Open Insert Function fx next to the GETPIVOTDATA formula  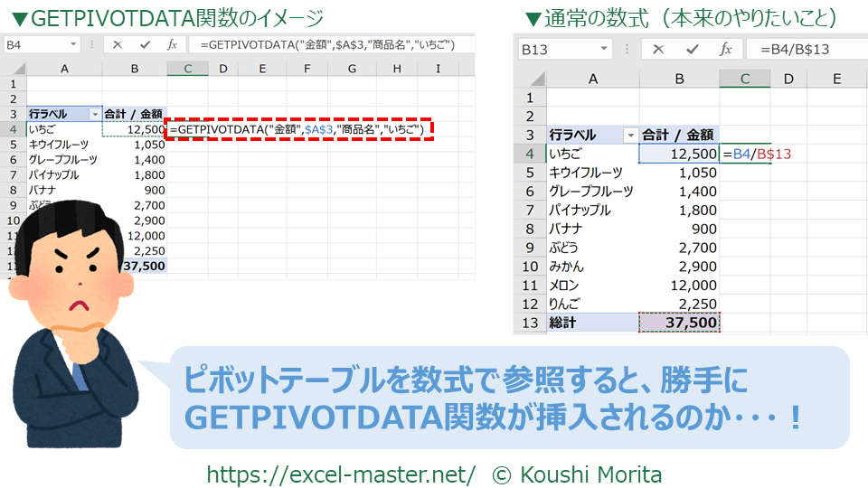pyautogui.click(x=172, y=44)
